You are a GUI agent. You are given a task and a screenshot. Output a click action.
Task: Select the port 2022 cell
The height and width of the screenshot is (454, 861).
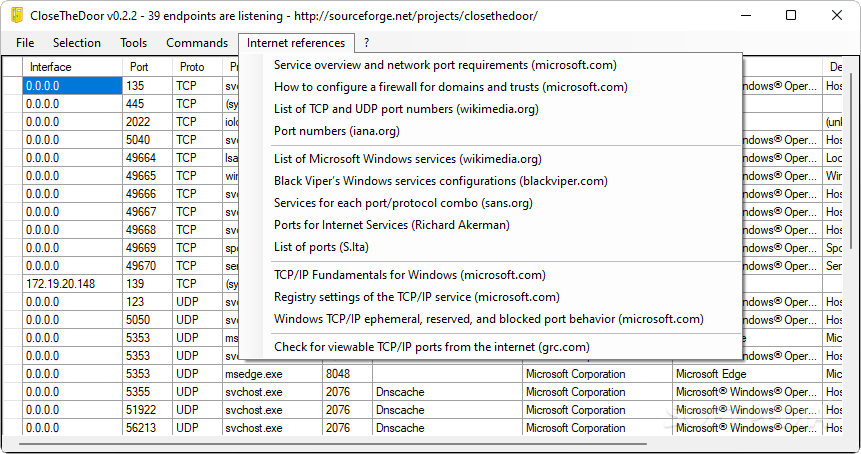click(147, 122)
